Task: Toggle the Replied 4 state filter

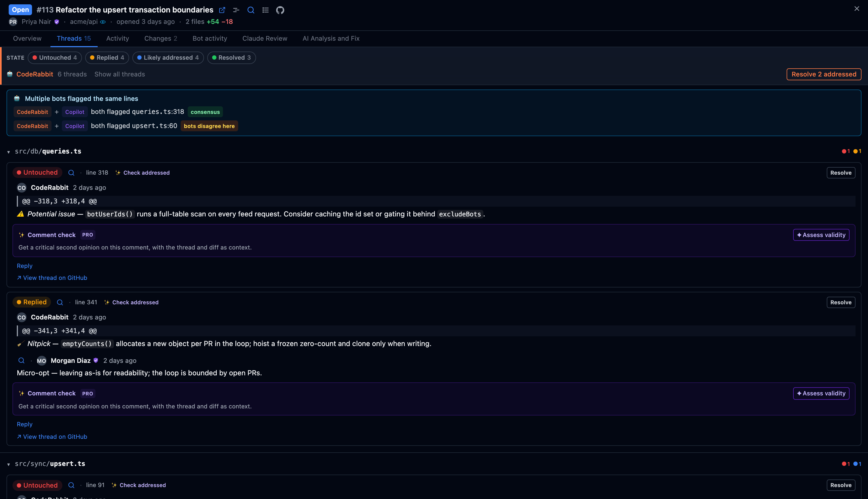Action: point(107,57)
